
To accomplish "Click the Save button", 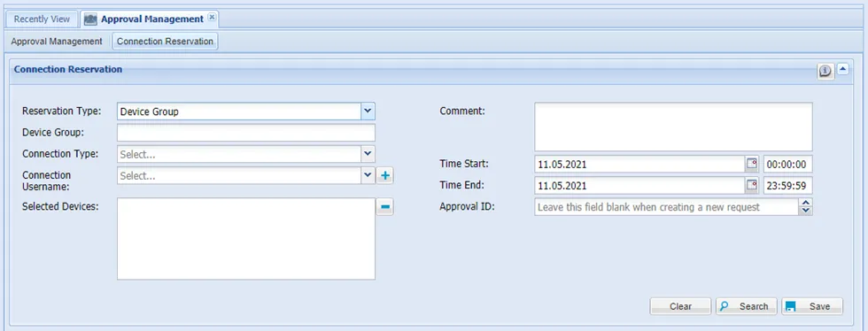I will tap(812, 306).
